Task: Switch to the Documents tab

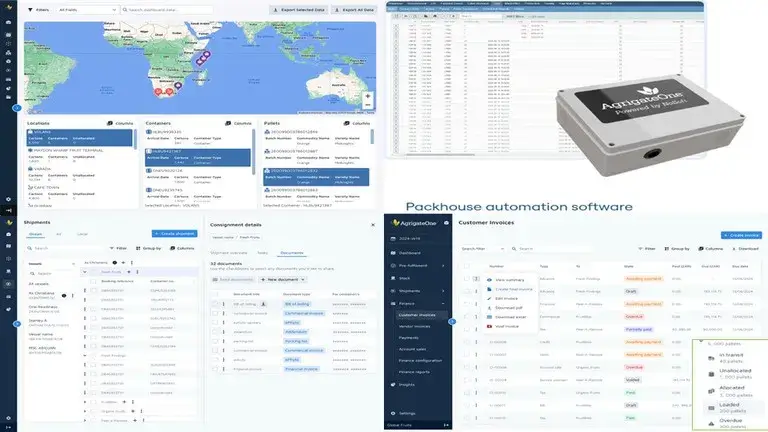Action: (291, 253)
